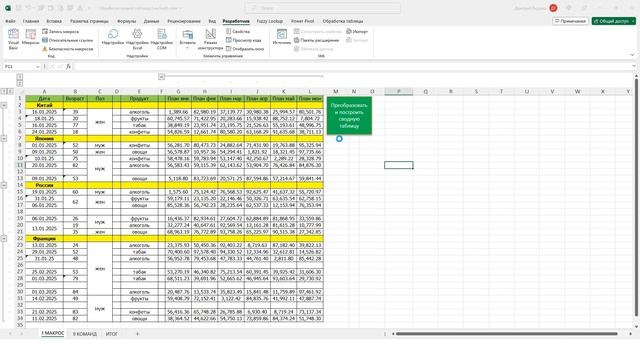
Task: Click column header G
Action: point(178,91)
